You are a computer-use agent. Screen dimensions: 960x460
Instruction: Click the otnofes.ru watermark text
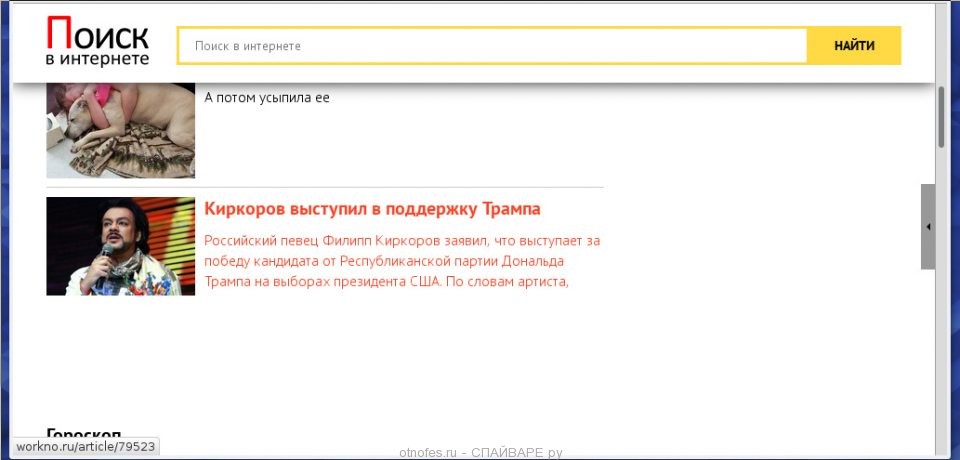[429, 453]
